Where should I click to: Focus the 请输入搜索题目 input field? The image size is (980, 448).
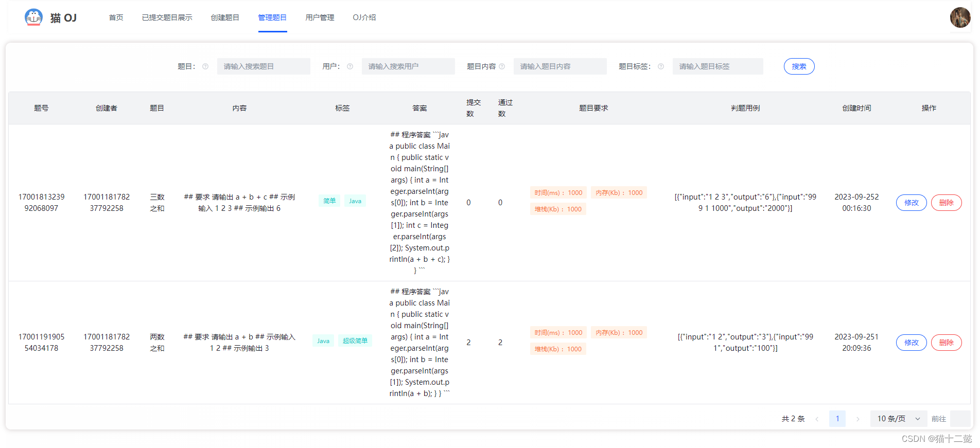(264, 66)
